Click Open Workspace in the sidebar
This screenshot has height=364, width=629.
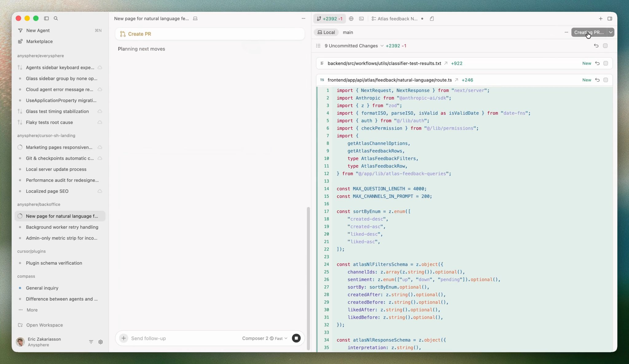(44, 325)
